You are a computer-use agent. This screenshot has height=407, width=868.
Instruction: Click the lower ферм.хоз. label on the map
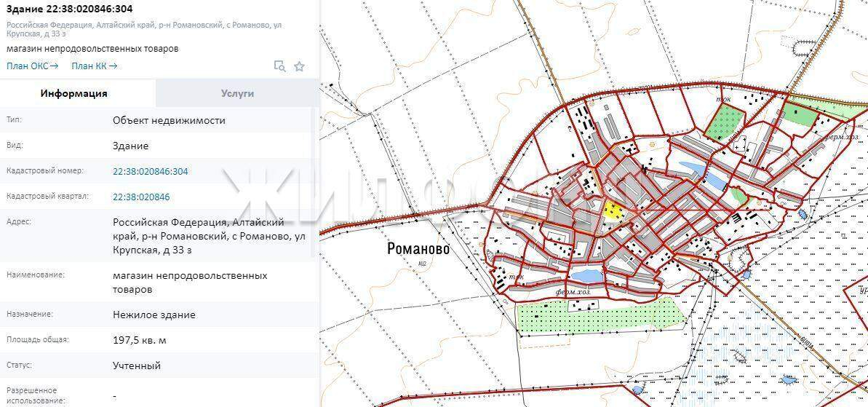(x=572, y=292)
